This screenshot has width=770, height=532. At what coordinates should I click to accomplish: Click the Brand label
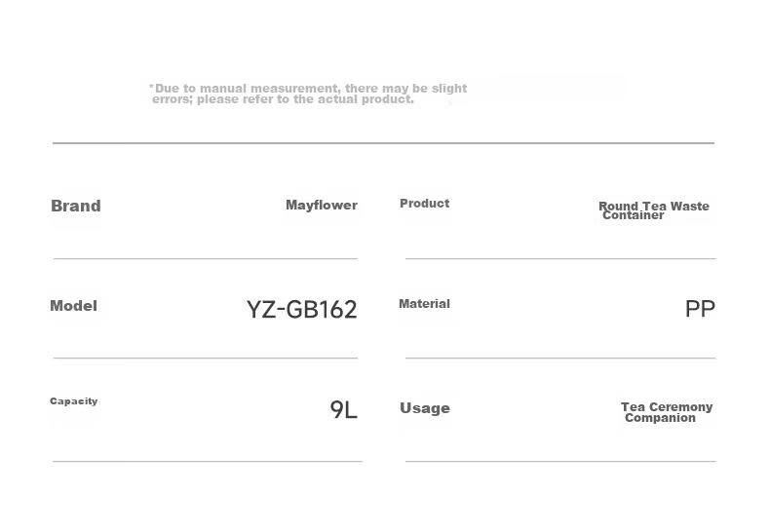coord(76,206)
